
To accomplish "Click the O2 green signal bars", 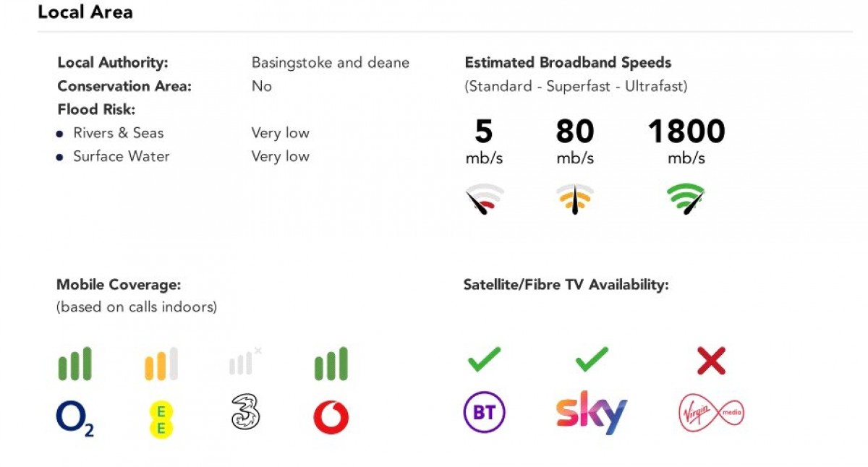I will coord(75,364).
